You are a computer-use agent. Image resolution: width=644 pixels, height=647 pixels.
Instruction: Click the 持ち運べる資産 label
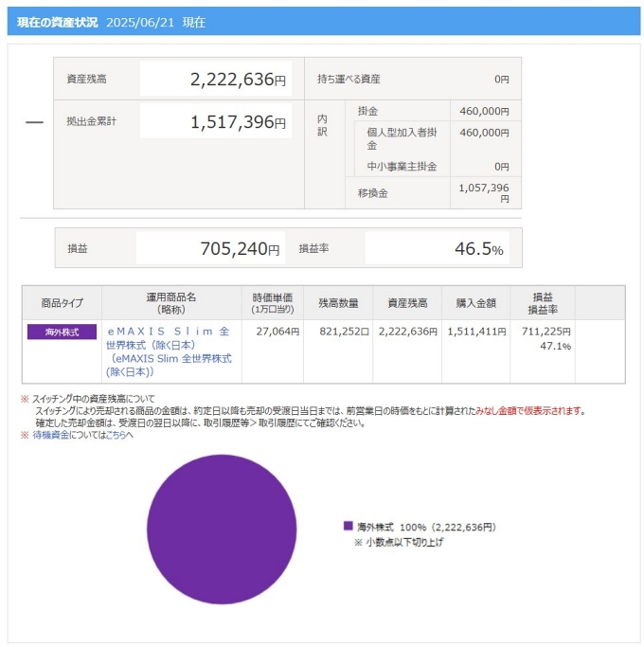[349, 79]
